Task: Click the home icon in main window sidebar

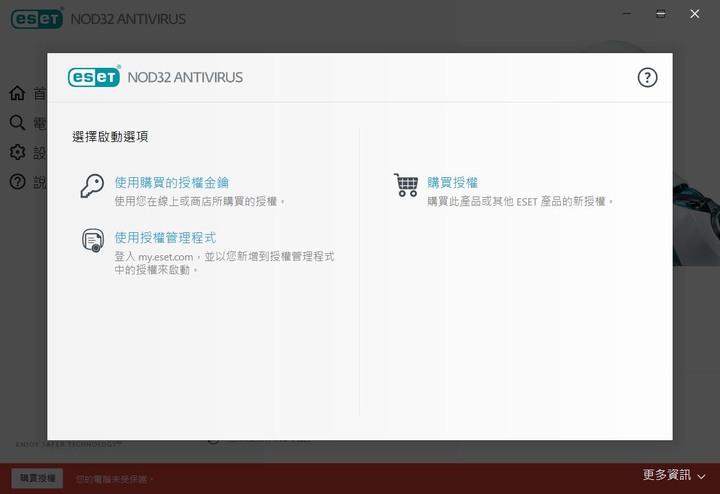Action: click(x=17, y=93)
